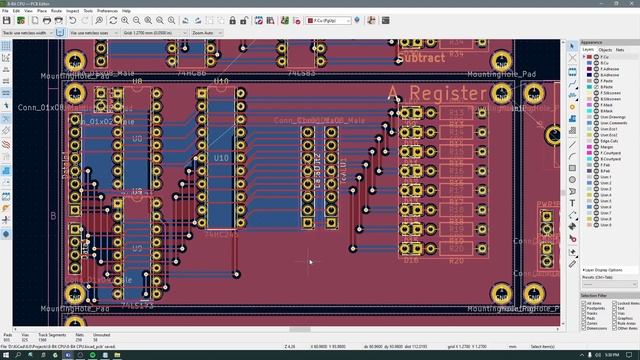640x360 pixels.
Task: Expand Layer Display Options section
Action: click(602, 270)
